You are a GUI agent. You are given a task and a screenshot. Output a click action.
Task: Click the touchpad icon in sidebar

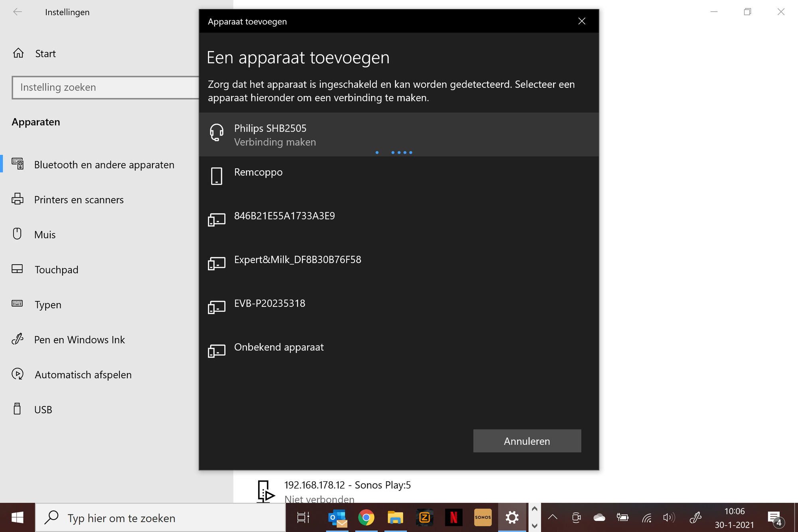point(17,269)
